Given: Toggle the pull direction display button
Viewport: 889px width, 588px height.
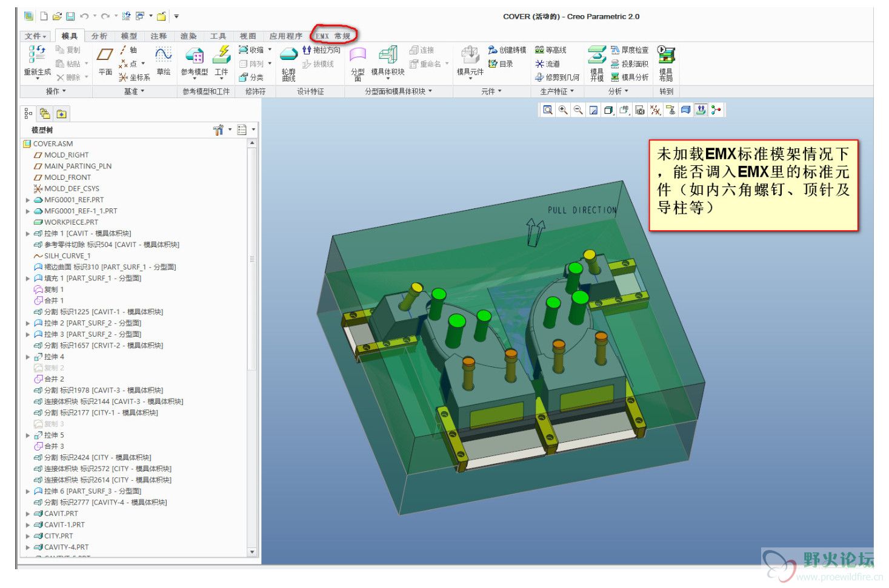Looking at the screenshot, I should point(701,110).
